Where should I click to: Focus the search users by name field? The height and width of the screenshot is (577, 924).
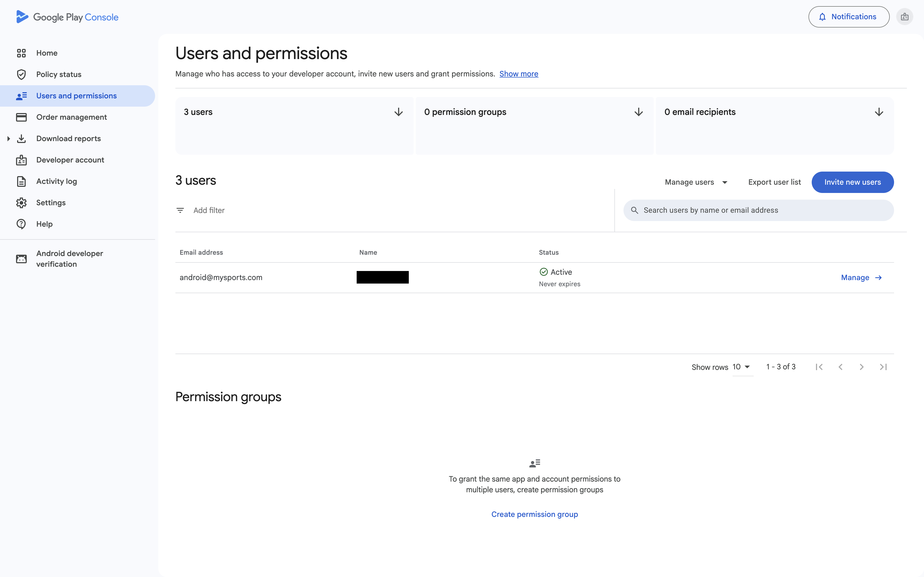point(758,210)
